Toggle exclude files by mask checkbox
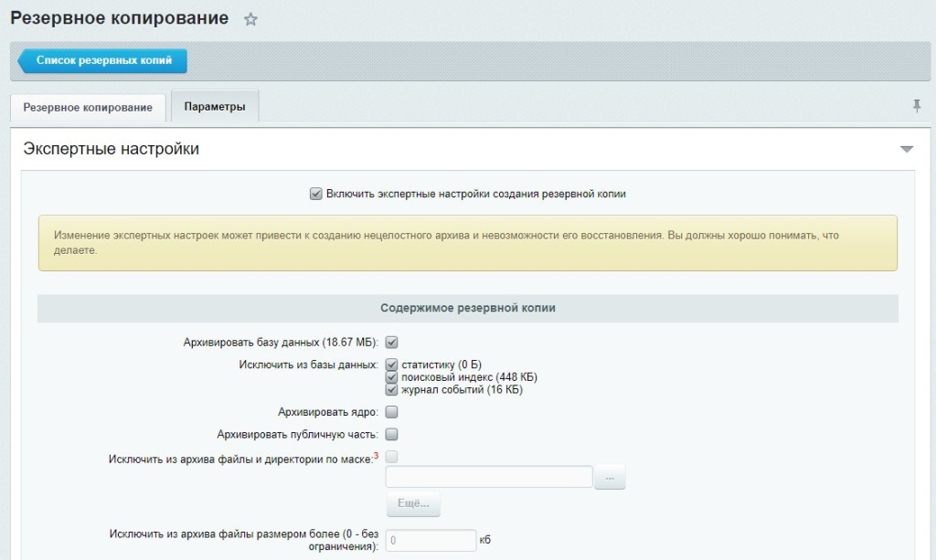The width and height of the screenshot is (936, 560). point(391,457)
